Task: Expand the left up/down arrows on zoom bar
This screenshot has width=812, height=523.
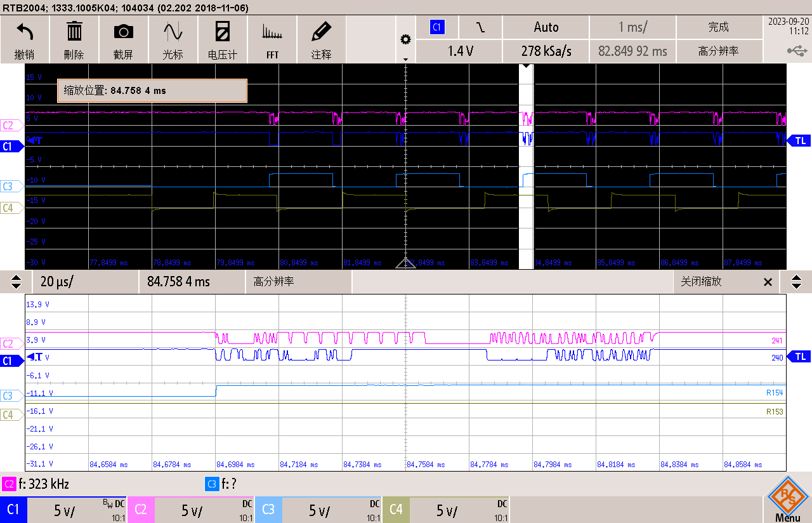Action: 16,282
